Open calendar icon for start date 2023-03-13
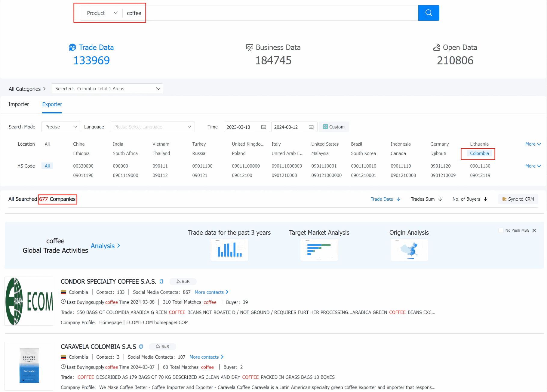Image resolution: width=547 pixels, height=392 pixels. [263, 127]
